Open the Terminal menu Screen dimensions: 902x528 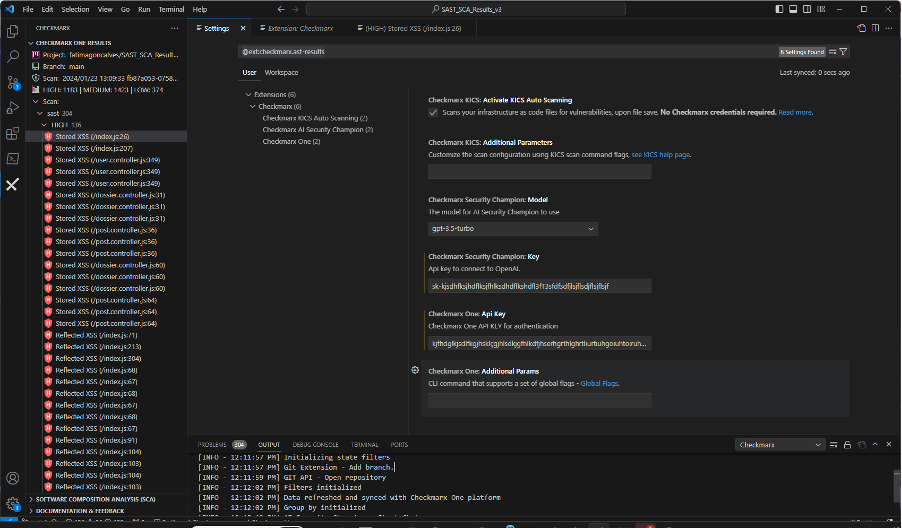tap(171, 9)
